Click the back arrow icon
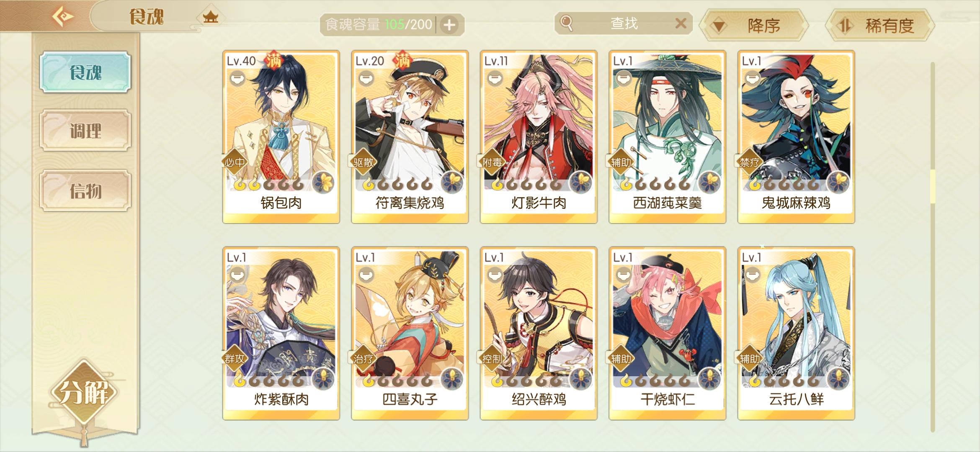 pos(62,17)
